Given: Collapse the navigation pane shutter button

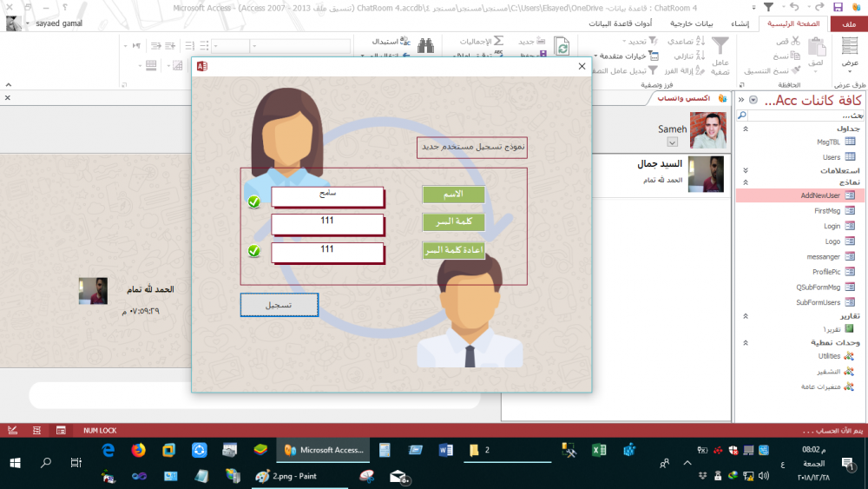Looking at the screenshot, I should click(x=741, y=100).
